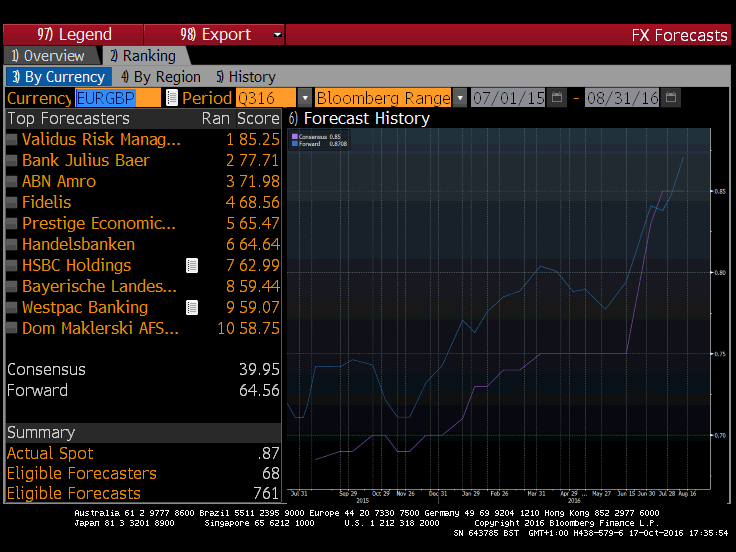Open the HSBC Holdings notes icon
736x552 pixels.
192,266
